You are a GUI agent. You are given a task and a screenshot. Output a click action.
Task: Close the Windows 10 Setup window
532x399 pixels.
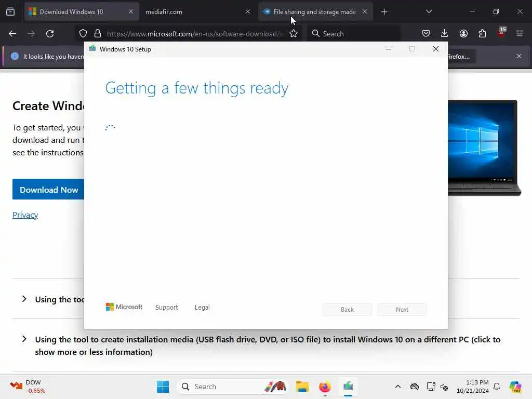436,49
